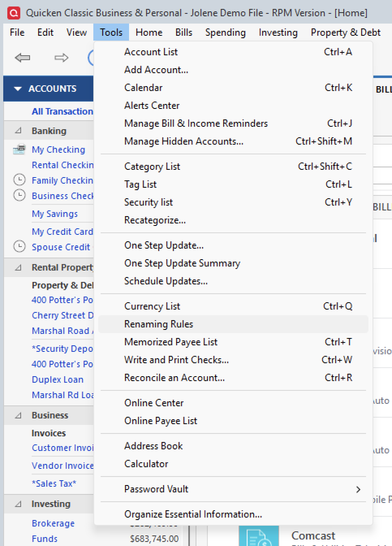Select Manage Bill & Income Reminders
The image size is (392, 546).
coord(233,123)
